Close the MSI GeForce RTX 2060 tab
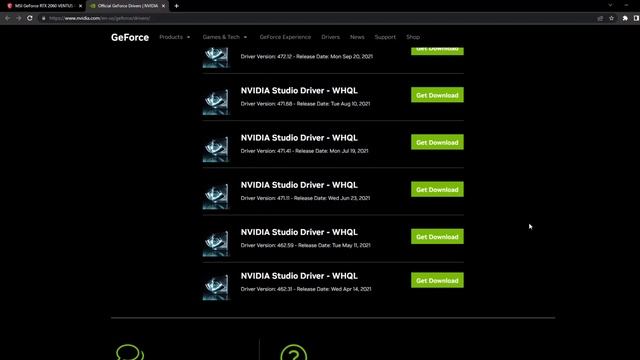Screen dimensions: 640x360 tap(80, 6)
